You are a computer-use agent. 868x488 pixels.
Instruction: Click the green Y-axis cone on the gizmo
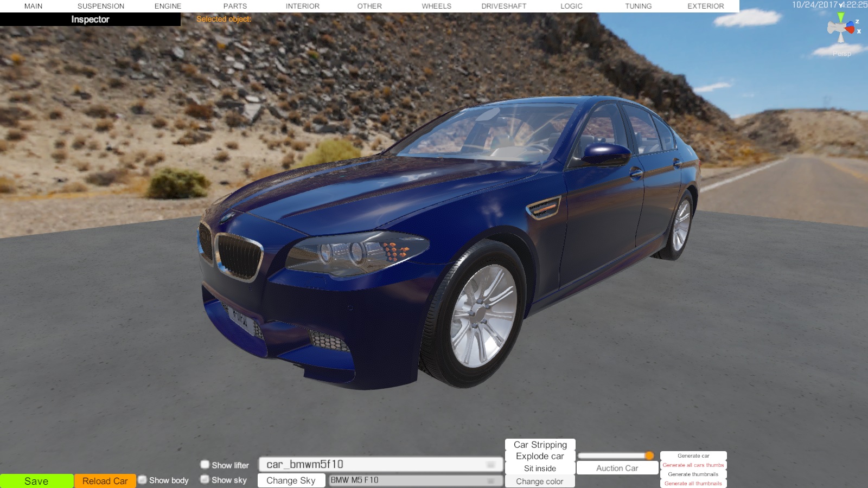click(x=840, y=18)
